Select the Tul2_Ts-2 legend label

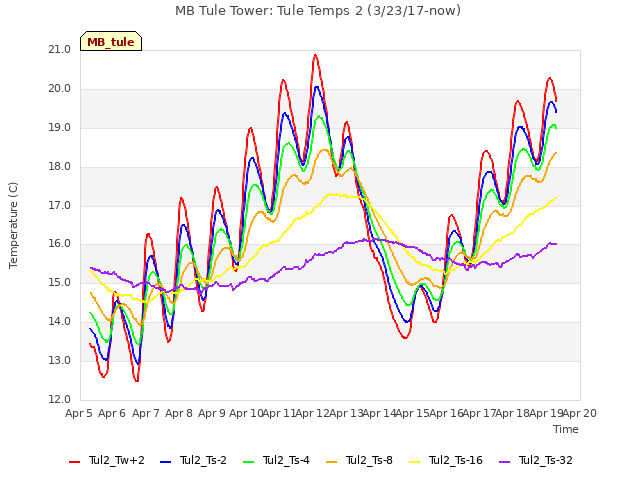pyautogui.click(x=203, y=460)
